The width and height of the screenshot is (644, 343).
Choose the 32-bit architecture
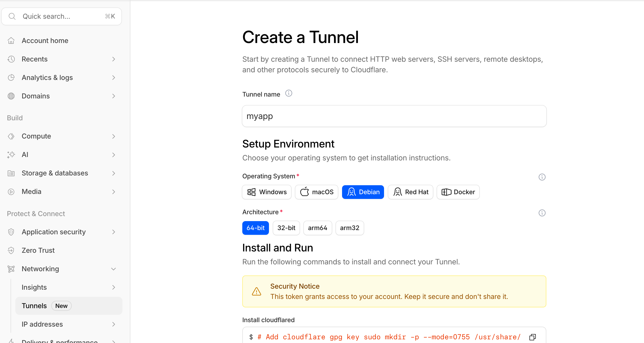286,228
